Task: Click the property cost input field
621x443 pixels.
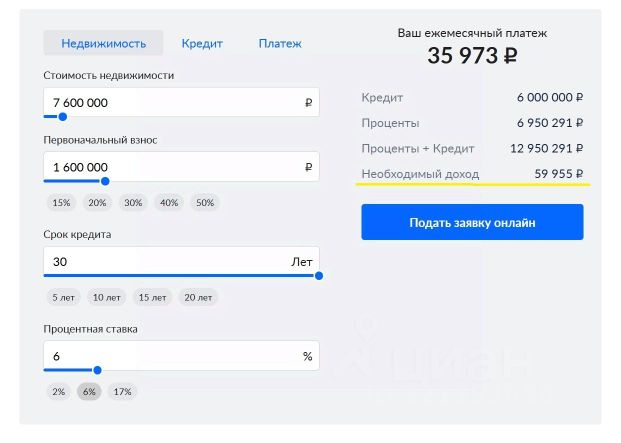Action: tap(170, 102)
